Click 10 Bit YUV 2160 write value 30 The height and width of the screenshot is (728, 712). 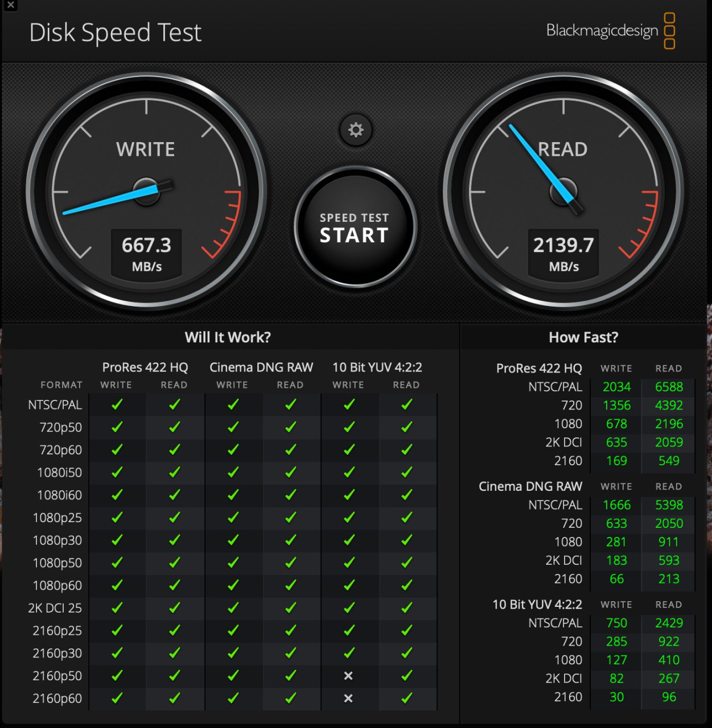[x=616, y=697]
